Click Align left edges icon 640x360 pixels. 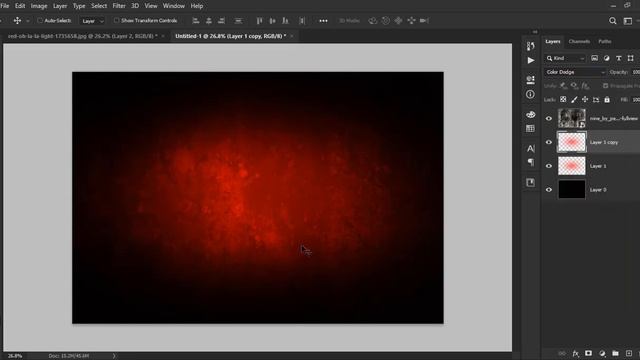[x=196, y=20]
